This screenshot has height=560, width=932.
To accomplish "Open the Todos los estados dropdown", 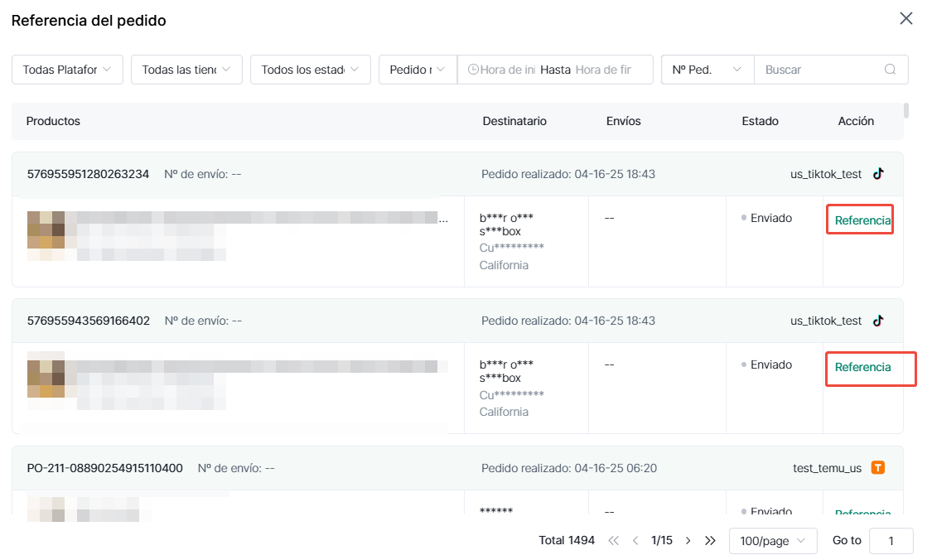I will point(310,70).
